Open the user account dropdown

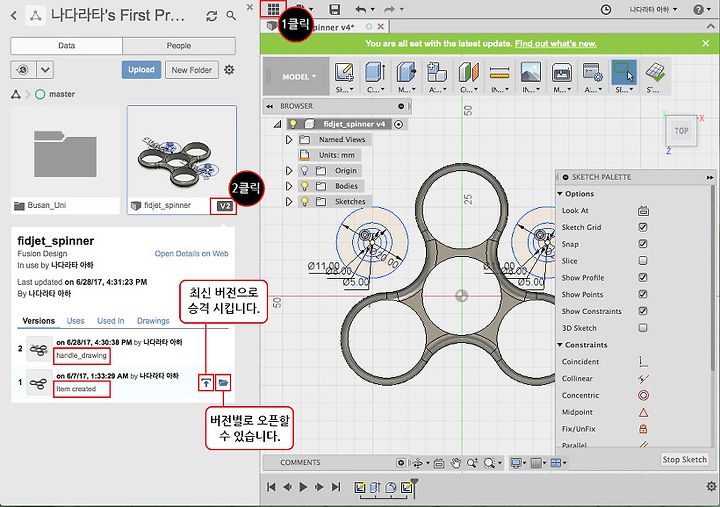pyautogui.click(x=653, y=9)
